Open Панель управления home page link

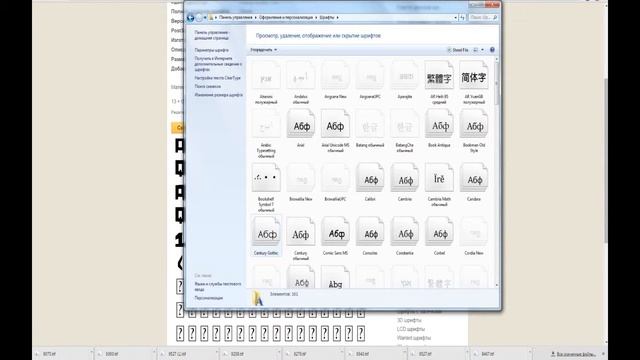tap(212, 35)
